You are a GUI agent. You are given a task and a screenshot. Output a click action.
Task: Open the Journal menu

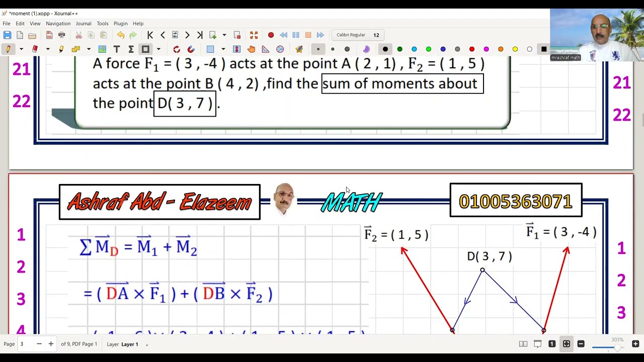pyautogui.click(x=84, y=24)
